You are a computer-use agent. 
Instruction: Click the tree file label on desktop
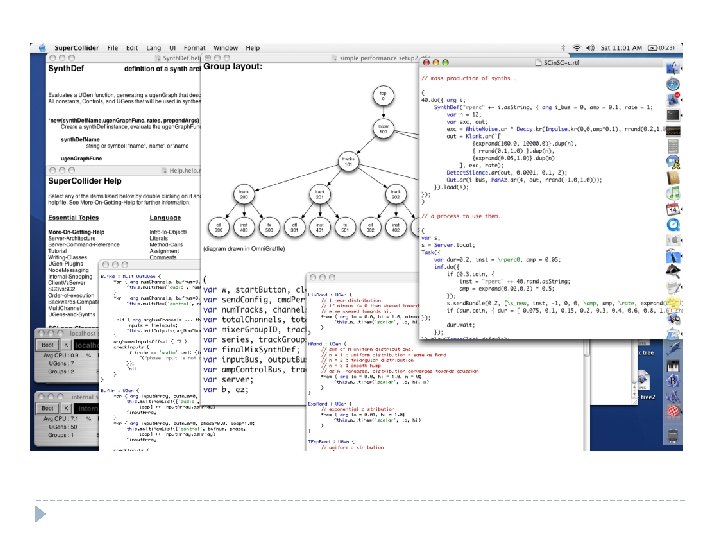[647, 353]
